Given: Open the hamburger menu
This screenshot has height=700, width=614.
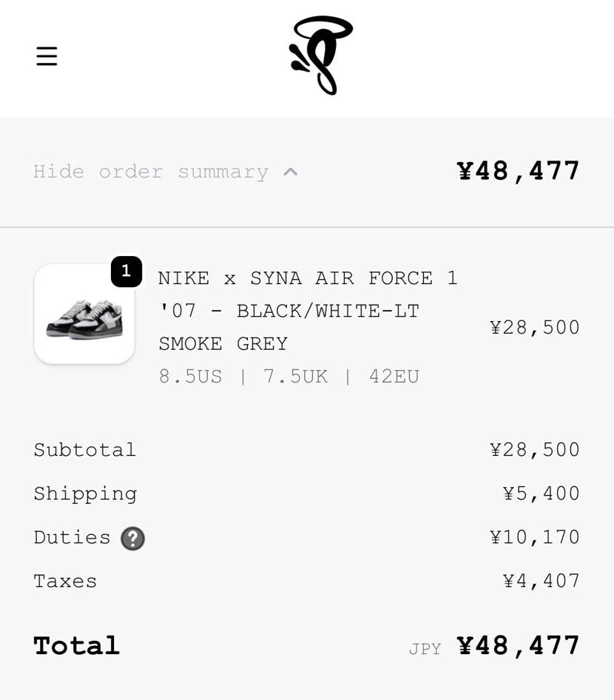Looking at the screenshot, I should 47,56.
